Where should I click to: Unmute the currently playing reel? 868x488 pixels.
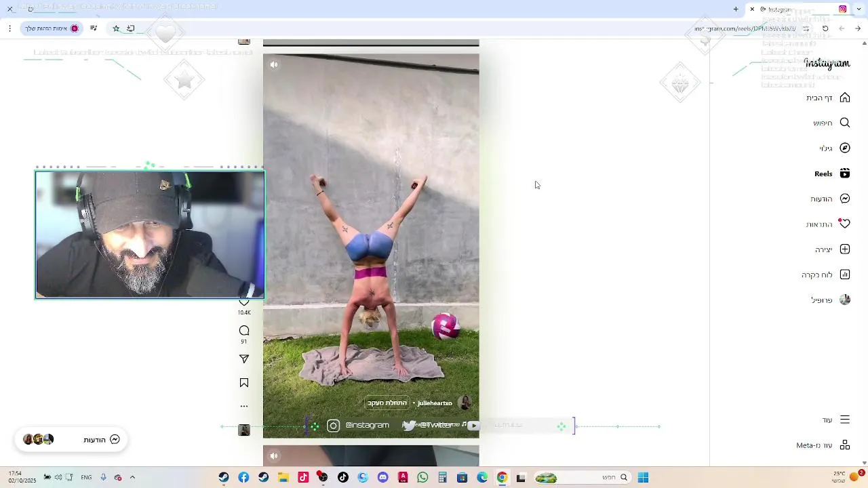point(274,65)
